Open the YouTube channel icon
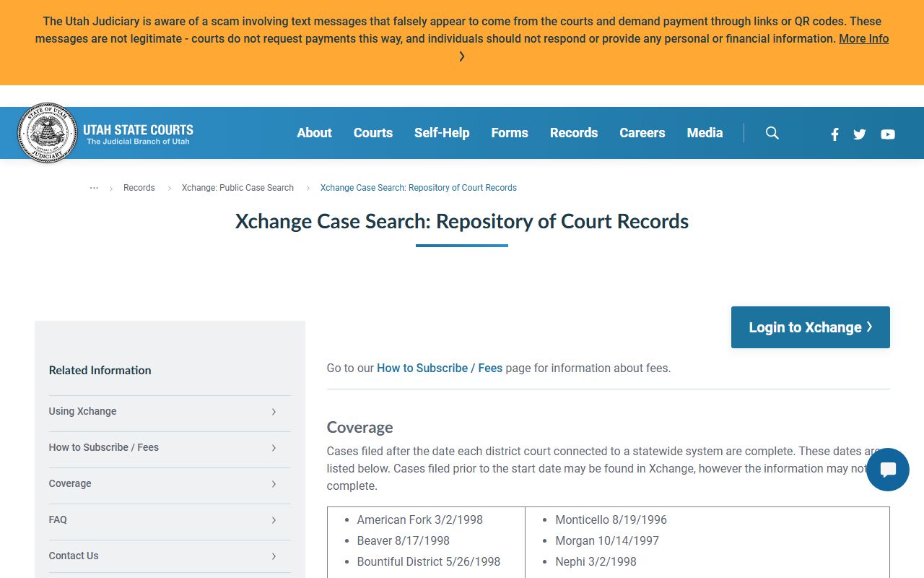The width and height of the screenshot is (924, 578). 888,134
